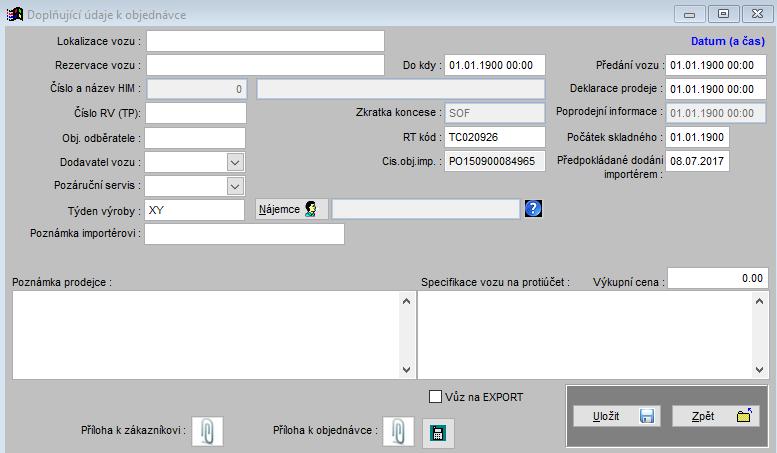Click the Číslo HIM number field
Image resolution: width=777 pixels, height=453 pixels.
tap(197, 89)
